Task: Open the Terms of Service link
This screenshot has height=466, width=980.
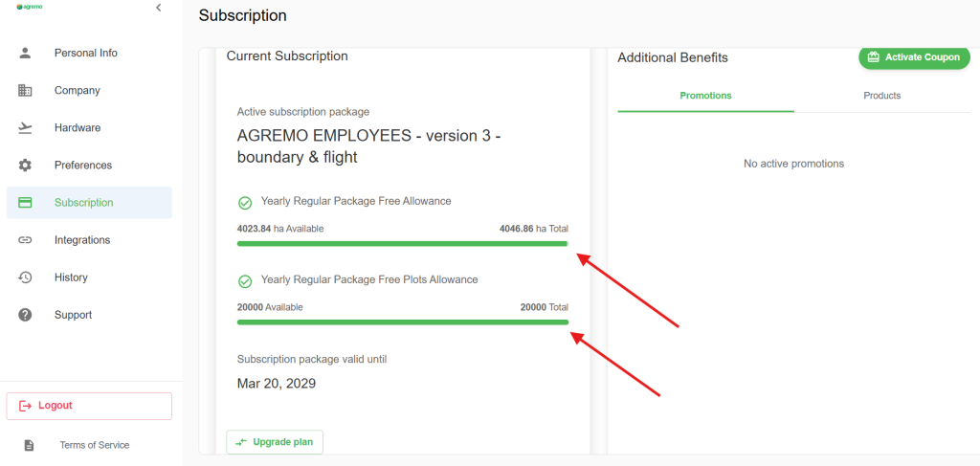Action: click(94, 445)
